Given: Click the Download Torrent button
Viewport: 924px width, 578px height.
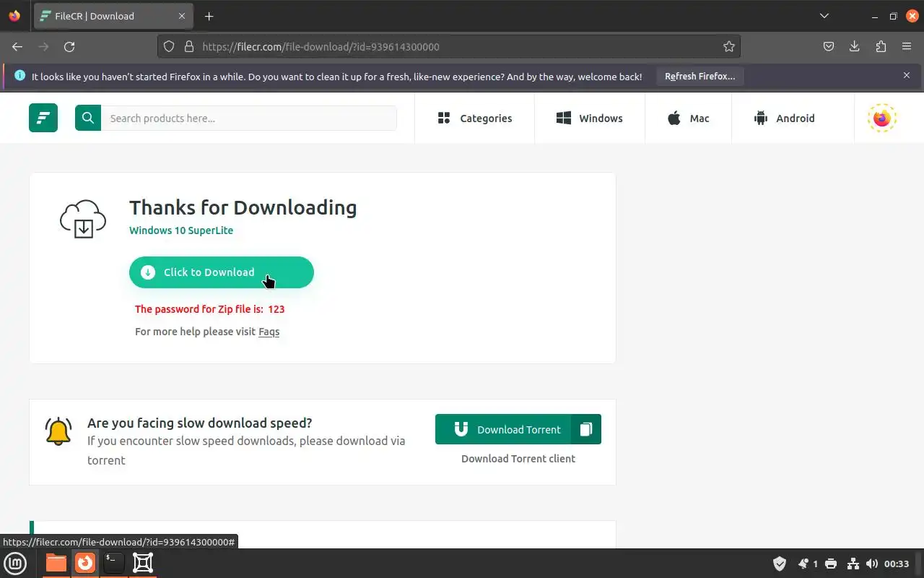Looking at the screenshot, I should click(503, 429).
